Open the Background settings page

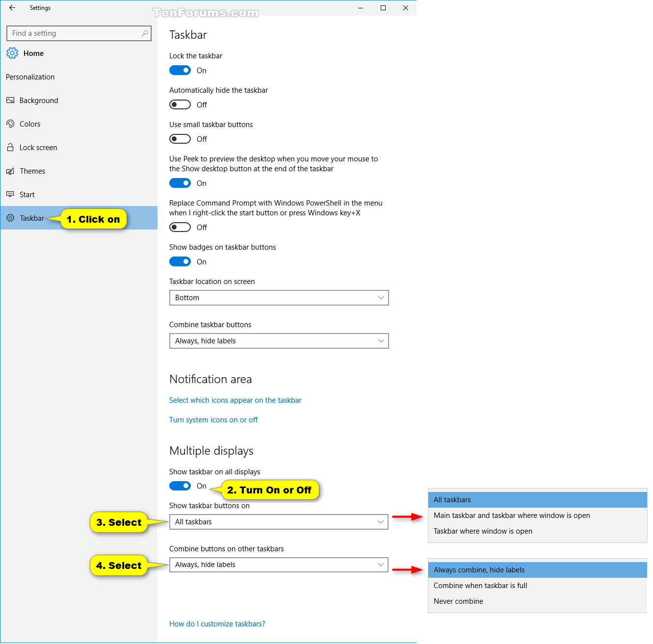[39, 100]
